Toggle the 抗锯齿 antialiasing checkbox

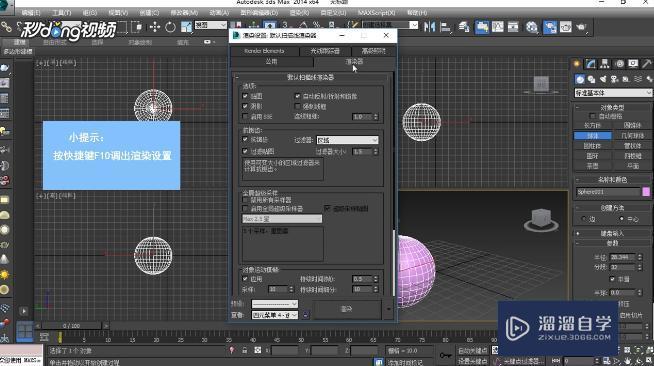245,140
